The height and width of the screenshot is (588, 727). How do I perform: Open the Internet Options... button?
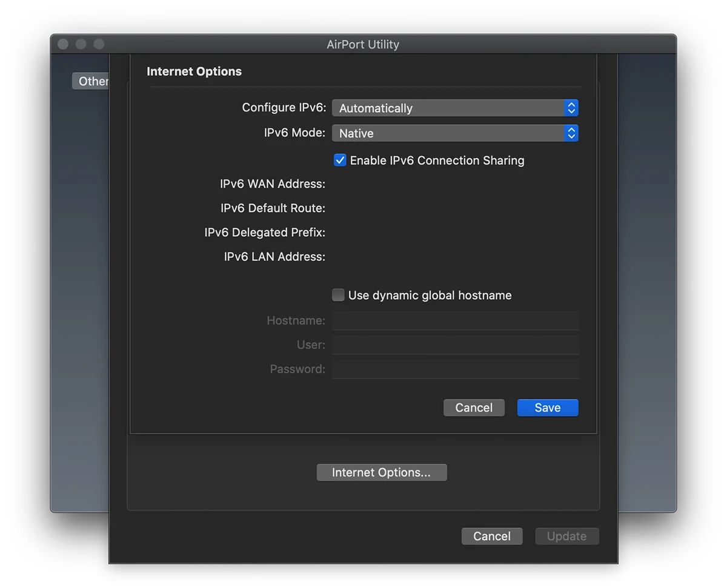click(x=381, y=472)
